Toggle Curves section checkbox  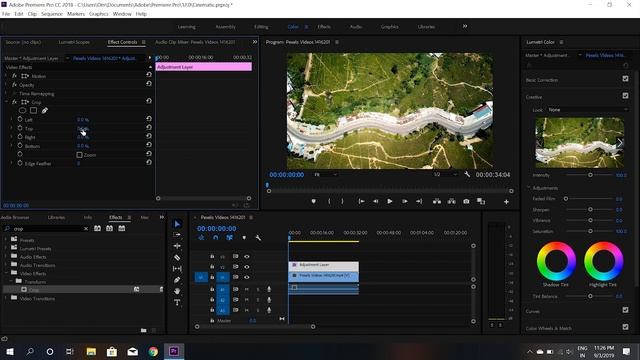[x=625, y=310]
